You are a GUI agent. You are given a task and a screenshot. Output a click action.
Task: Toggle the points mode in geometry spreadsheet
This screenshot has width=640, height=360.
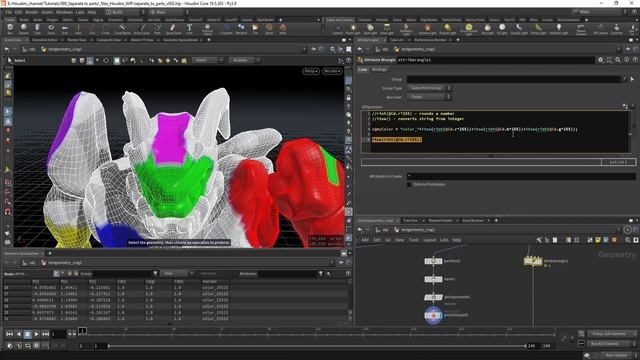(56, 273)
